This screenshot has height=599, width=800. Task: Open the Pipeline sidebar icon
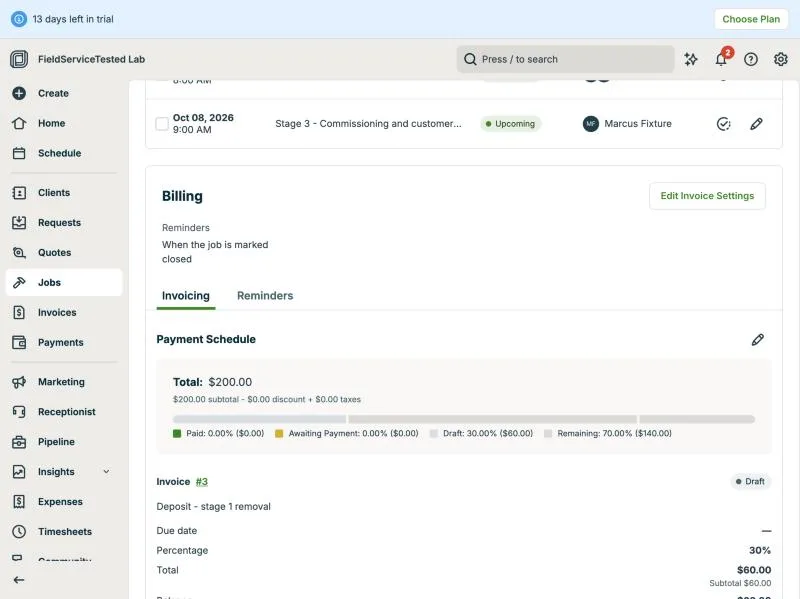click(x=19, y=442)
